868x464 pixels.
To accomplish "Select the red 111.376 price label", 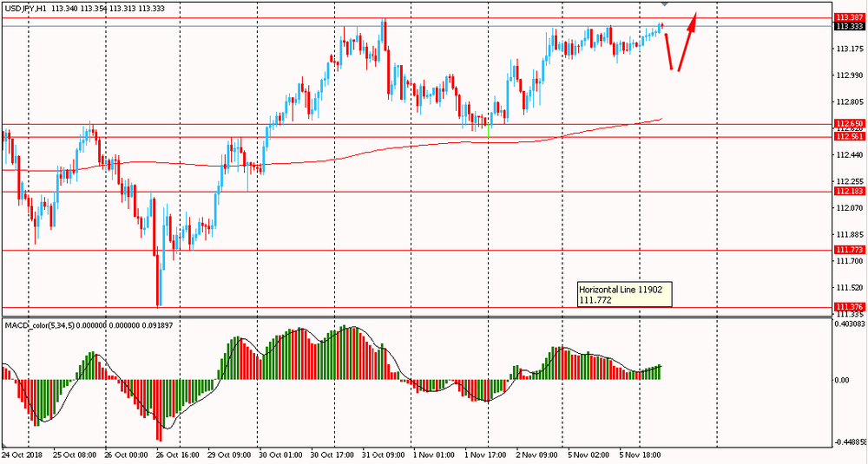I will tap(850, 307).
